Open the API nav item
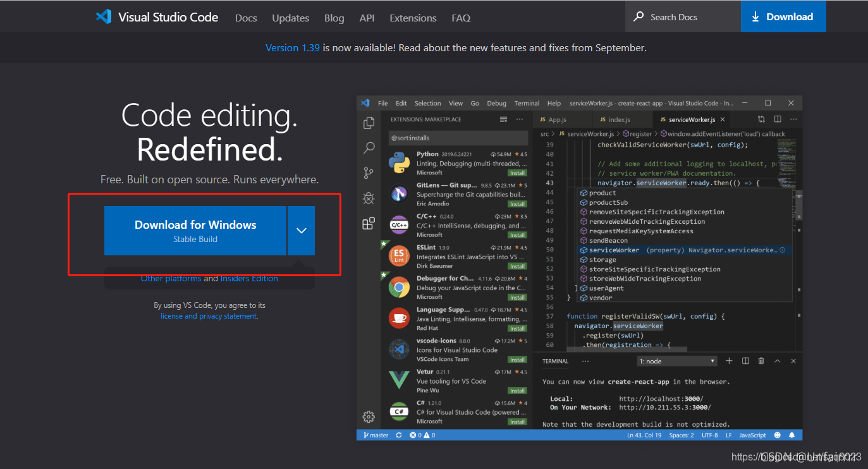 367,18
